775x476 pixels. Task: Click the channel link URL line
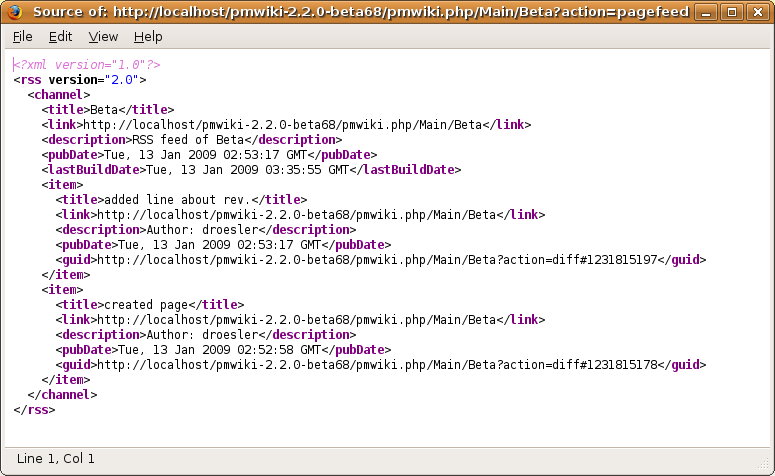coord(286,125)
